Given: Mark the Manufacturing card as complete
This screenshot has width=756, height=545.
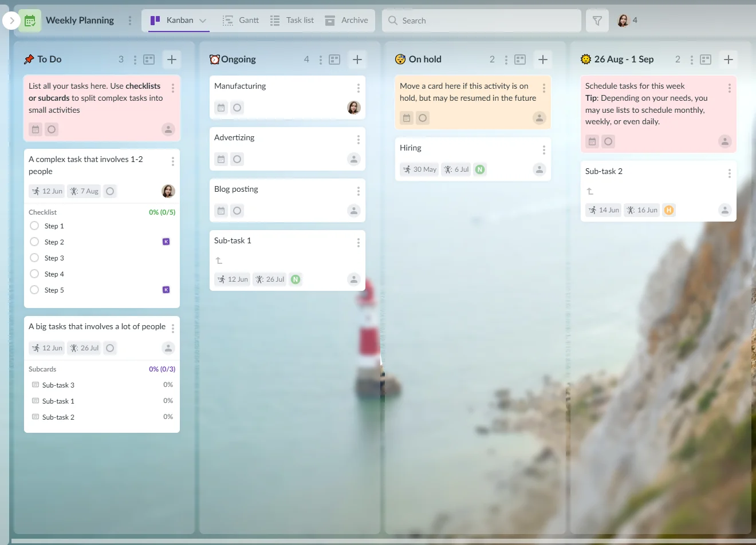Looking at the screenshot, I should pyautogui.click(x=237, y=108).
